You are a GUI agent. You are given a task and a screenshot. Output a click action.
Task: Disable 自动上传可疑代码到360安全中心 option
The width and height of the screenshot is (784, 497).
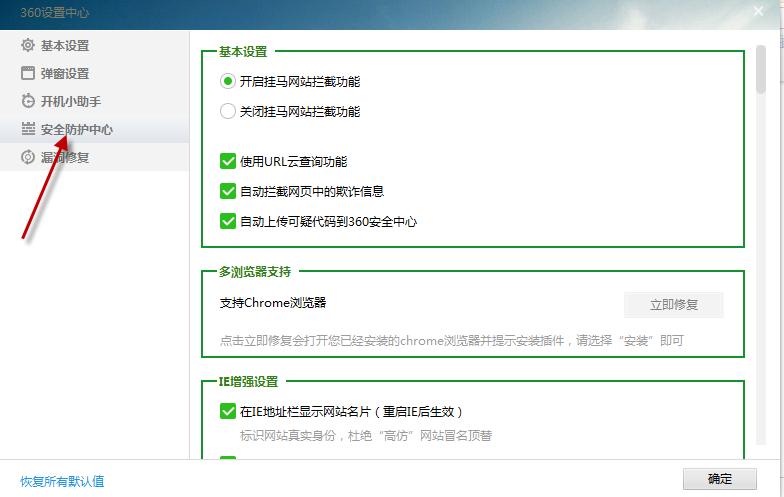click(228, 221)
